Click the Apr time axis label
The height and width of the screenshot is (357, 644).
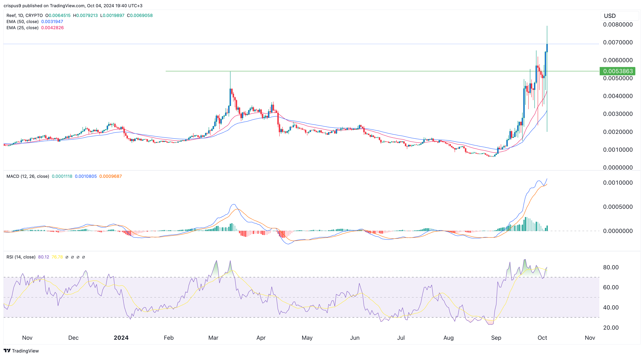coord(261,338)
